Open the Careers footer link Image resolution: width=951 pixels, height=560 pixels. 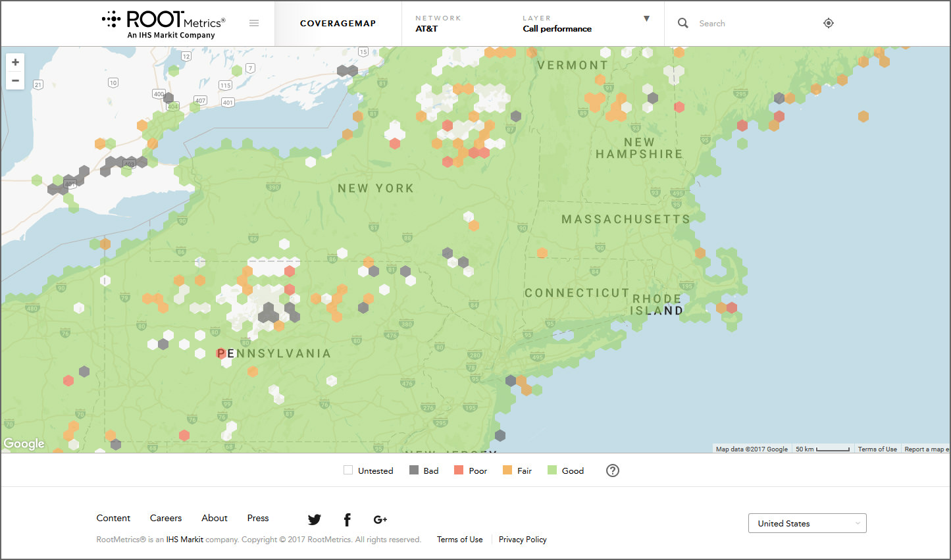coord(166,518)
